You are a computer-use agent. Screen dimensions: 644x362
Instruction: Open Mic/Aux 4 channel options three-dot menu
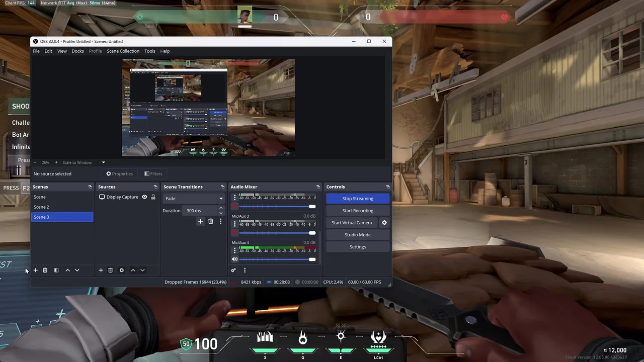[234, 250]
